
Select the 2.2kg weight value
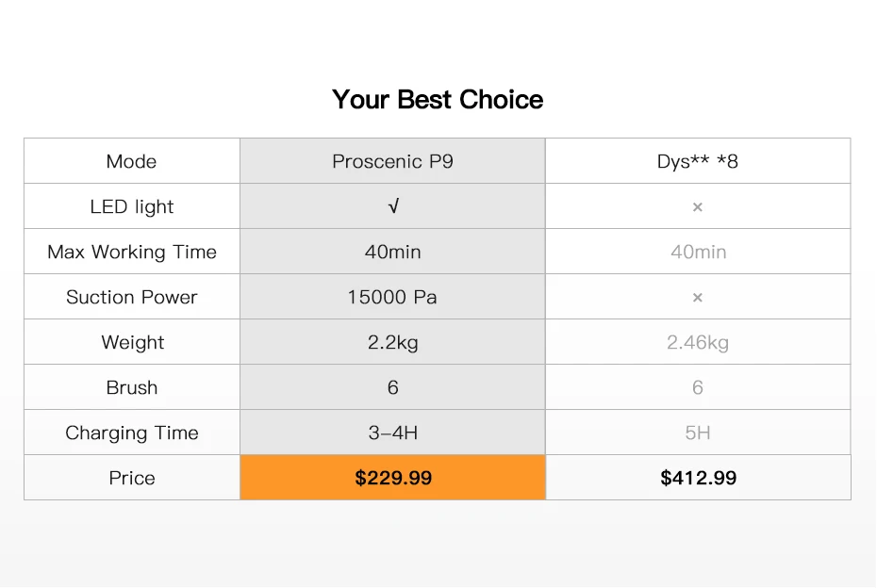click(x=392, y=342)
